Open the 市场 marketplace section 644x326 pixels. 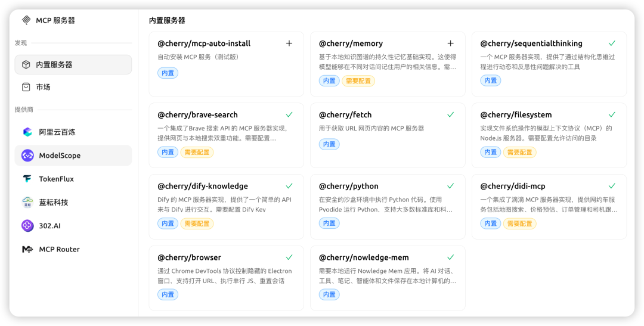73,86
